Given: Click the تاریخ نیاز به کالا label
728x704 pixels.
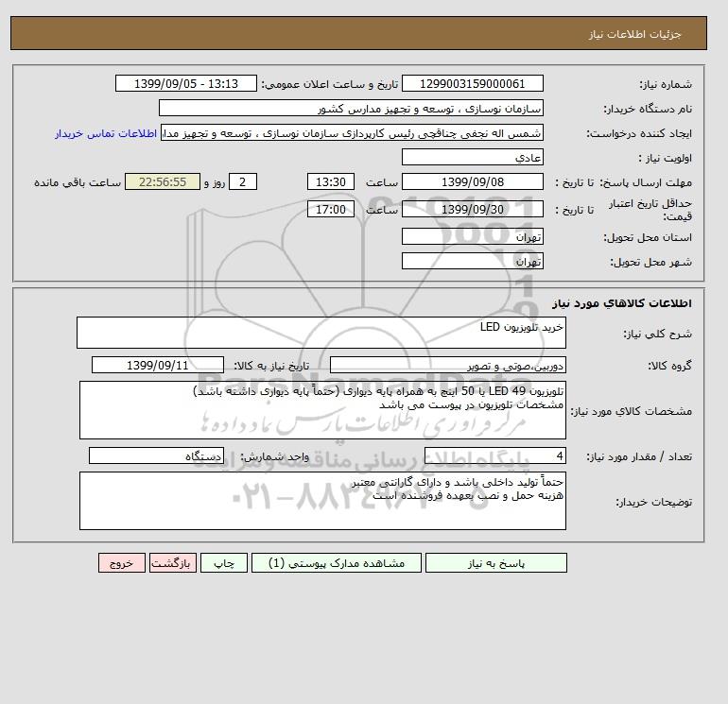Looking at the screenshot, I should pos(271,366).
